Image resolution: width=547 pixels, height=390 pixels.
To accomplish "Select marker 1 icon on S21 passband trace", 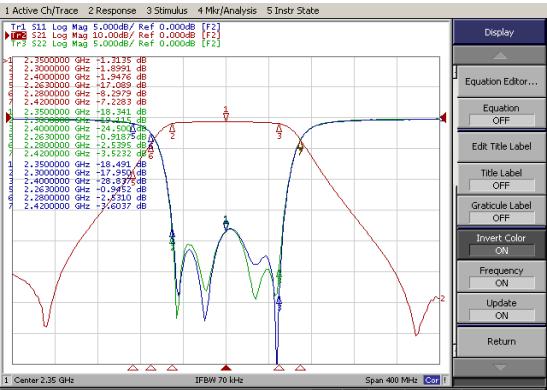I will [226, 114].
